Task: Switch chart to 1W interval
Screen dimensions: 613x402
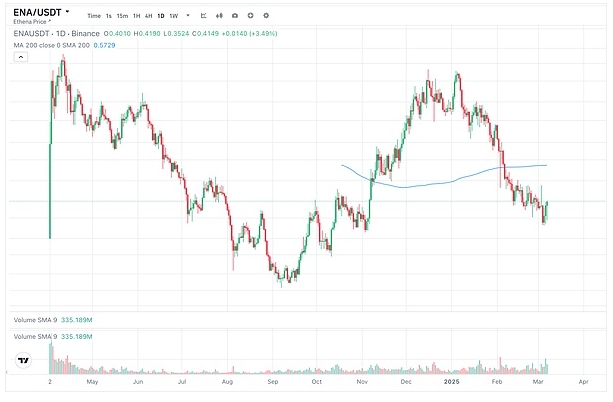Action: click(x=174, y=16)
